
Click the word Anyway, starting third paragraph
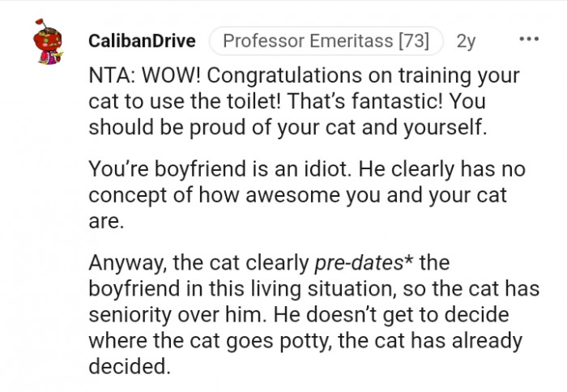click(x=128, y=263)
